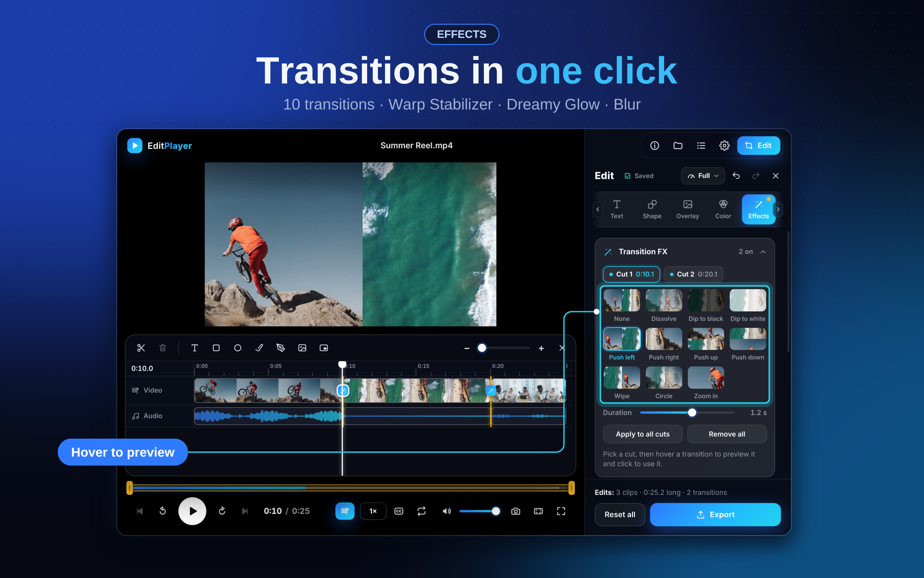The width and height of the screenshot is (924, 578).
Task: Collapse the Transition FX section
Action: pyautogui.click(x=763, y=251)
